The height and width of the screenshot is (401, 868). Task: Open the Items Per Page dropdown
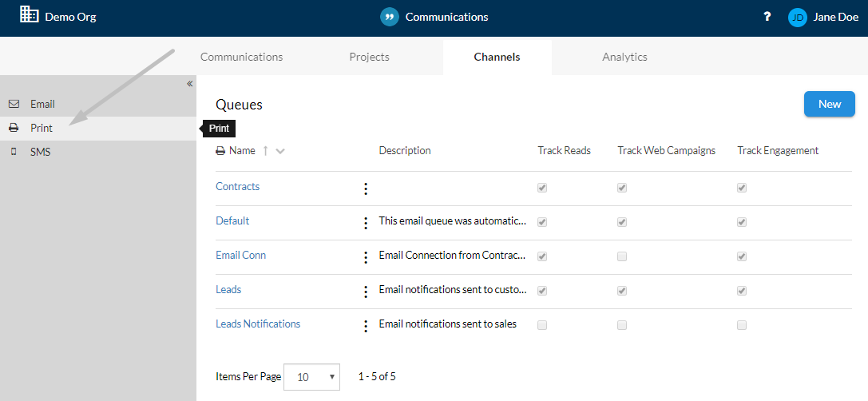(x=311, y=377)
